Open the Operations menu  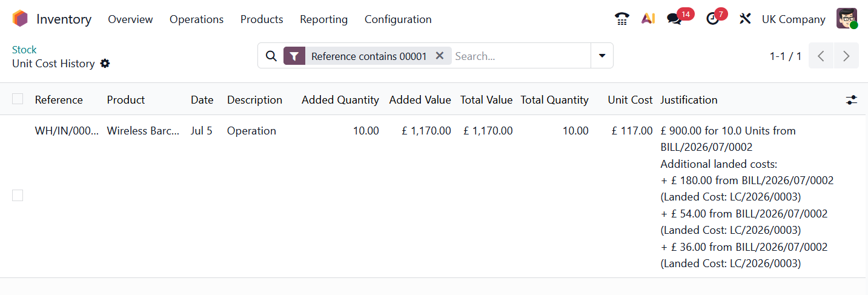click(x=196, y=19)
